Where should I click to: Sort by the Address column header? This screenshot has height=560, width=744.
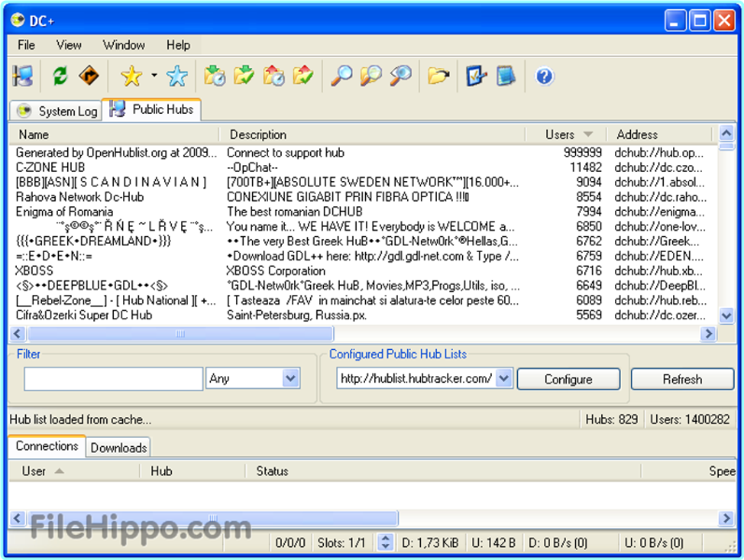click(x=660, y=134)
